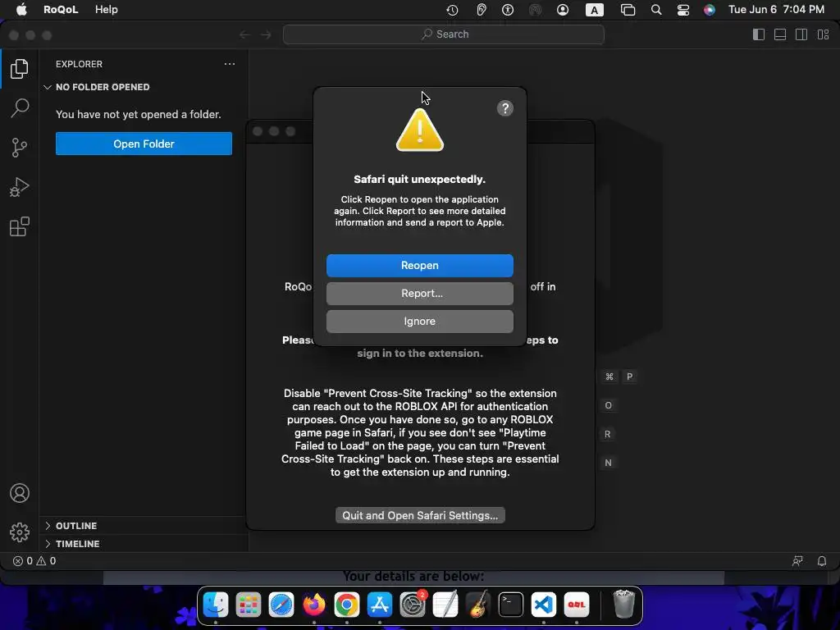Click the errors and warnings status indicator
The width and height of the screenshot is (840, 630).
coord(34,561)
